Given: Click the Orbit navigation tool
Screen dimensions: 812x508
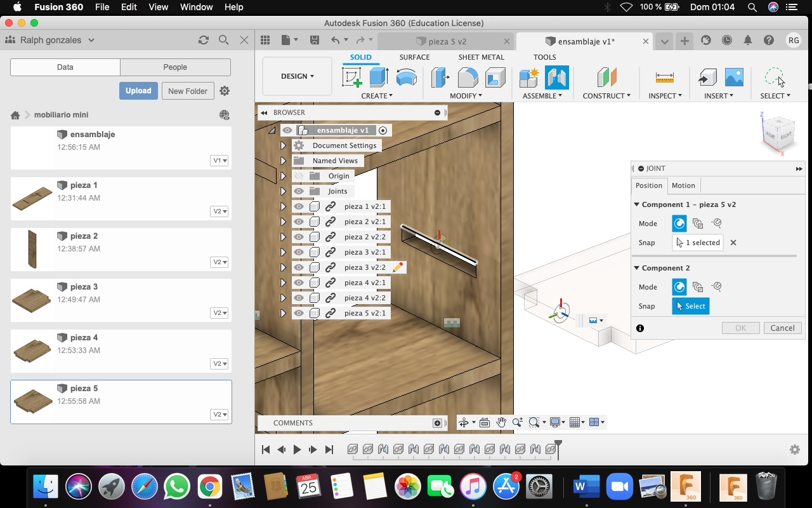Looking at the screenshot, I should (x=463, y=422).
